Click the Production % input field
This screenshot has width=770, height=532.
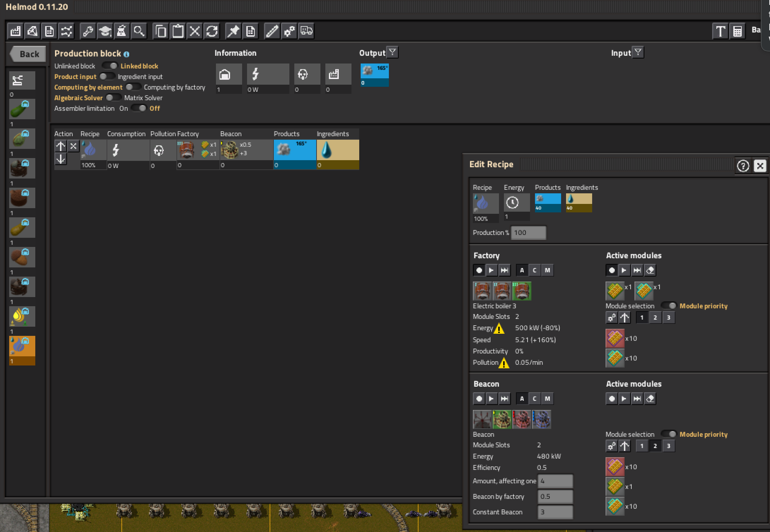(x=528, y=233)
